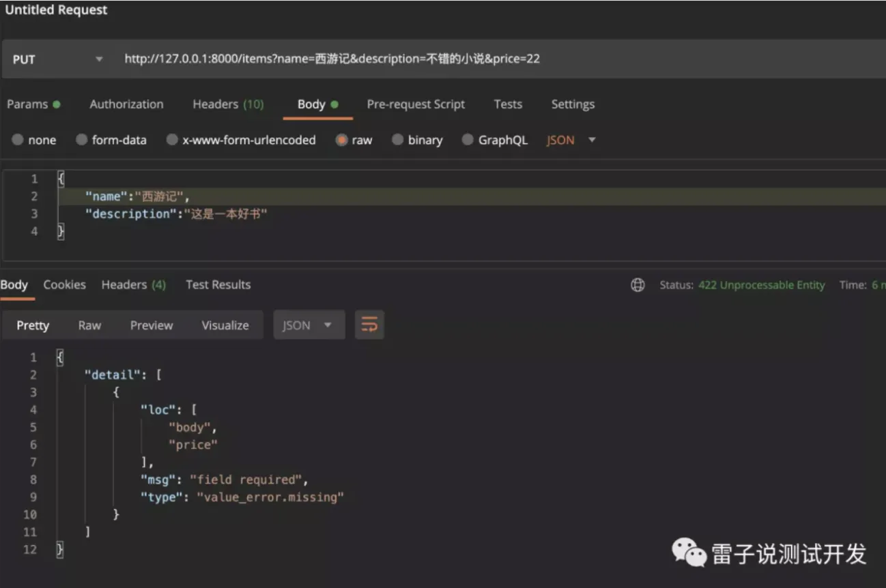The height and width of the screenshot is (588, 886).
Task: Select the binary radio button
Action: coord(397,140)
